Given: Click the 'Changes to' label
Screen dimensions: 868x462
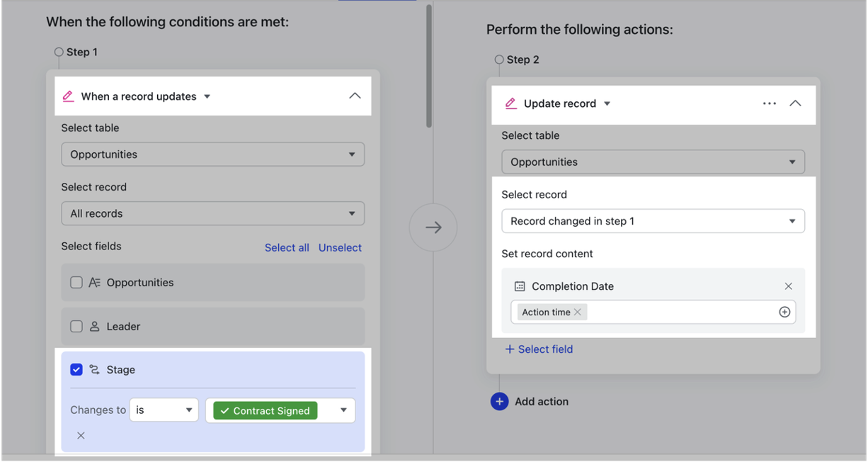Looking at the screenshot, I should click(x=98, y=410).
